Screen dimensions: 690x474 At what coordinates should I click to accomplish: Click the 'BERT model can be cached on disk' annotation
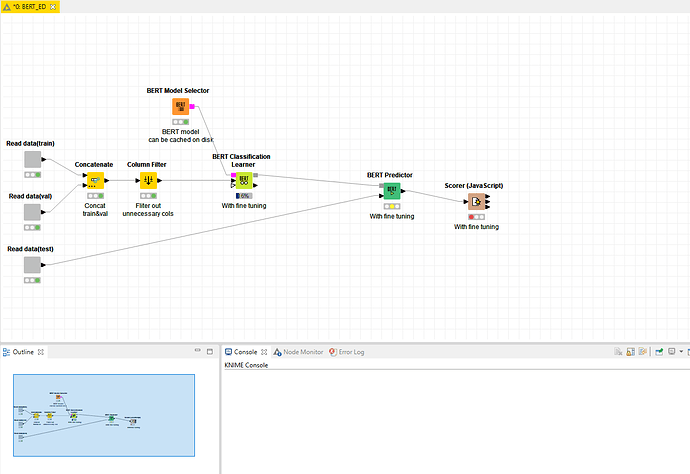181,136
